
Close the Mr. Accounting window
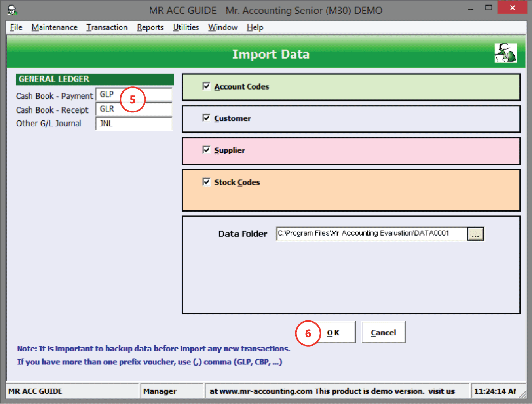coord(513,8)
